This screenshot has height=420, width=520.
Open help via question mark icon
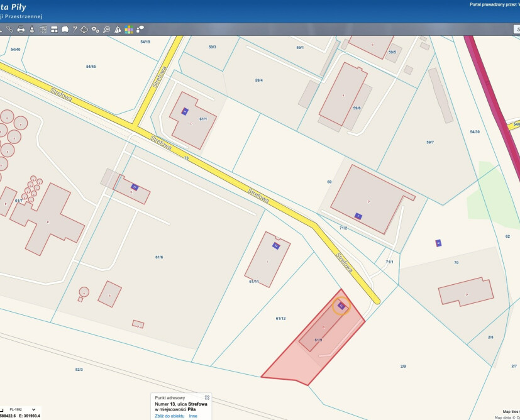[74, 30]
